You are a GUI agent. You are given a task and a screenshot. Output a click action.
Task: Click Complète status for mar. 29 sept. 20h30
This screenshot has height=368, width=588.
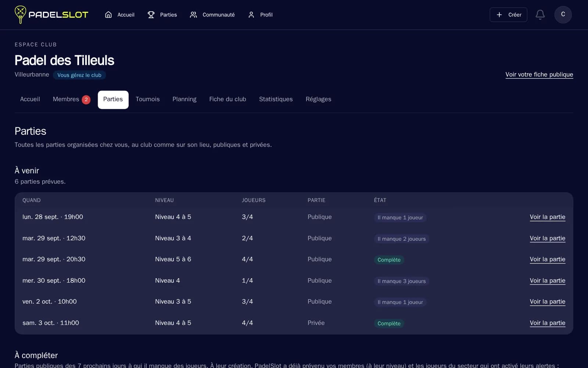[389, 260]
